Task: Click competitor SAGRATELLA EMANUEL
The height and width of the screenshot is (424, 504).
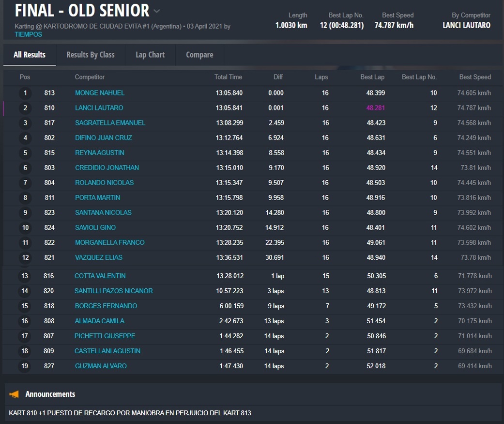Action: (x=110, y=123)
